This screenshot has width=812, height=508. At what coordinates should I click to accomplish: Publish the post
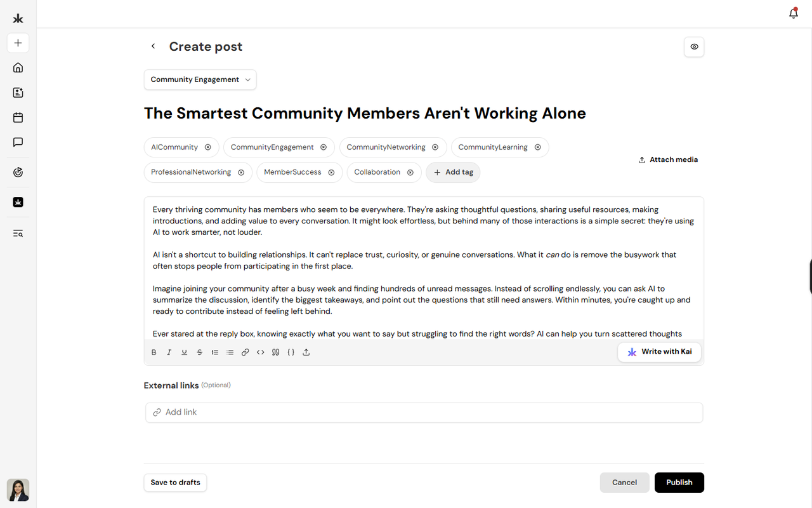[679, 483]
